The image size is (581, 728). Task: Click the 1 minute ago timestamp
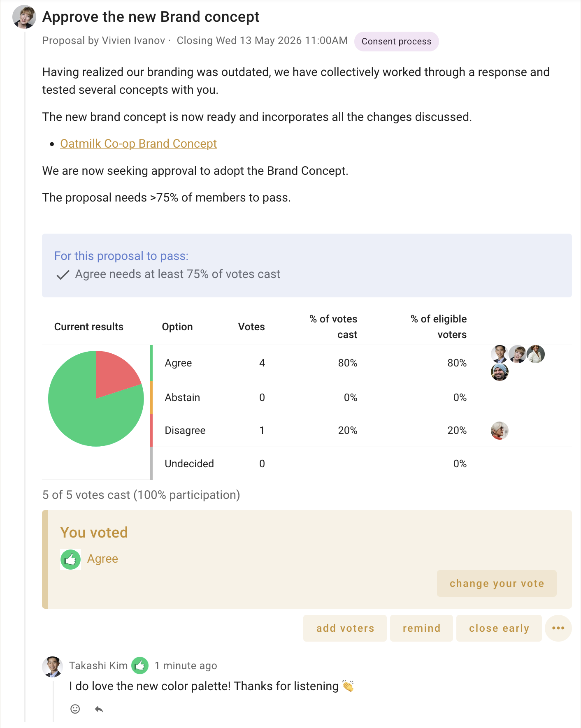click(186, 665)
